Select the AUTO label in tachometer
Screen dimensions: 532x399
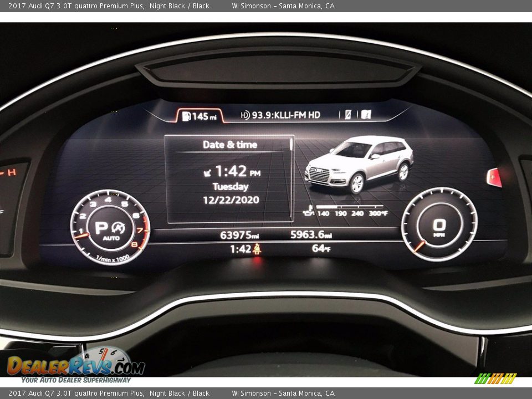(x=111, y=238)
